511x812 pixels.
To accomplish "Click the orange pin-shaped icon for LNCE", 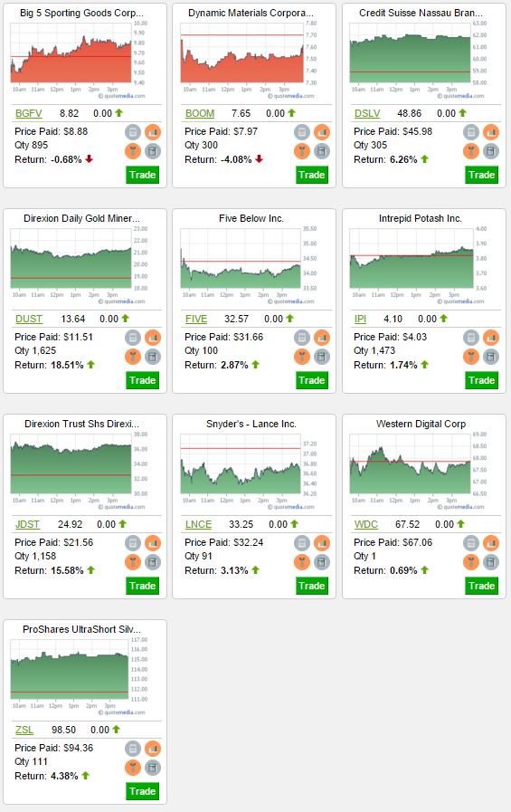I will pyautogui.click(x=302, y=562).
